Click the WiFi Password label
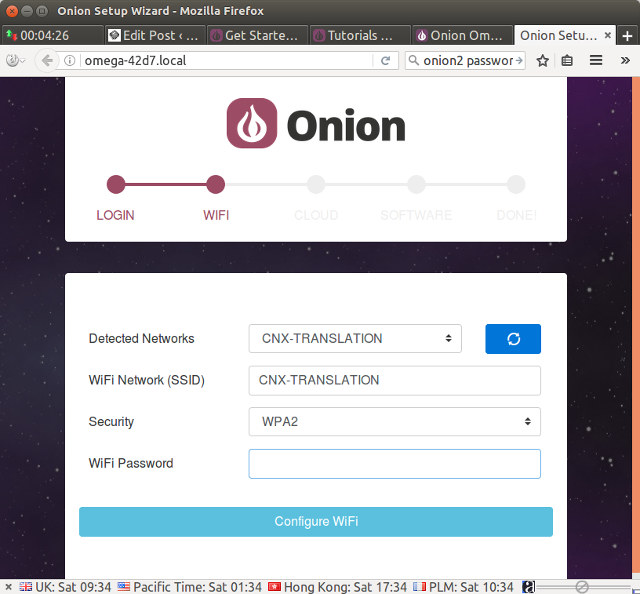This screenshot has height=594, width=640. (131, 463)
